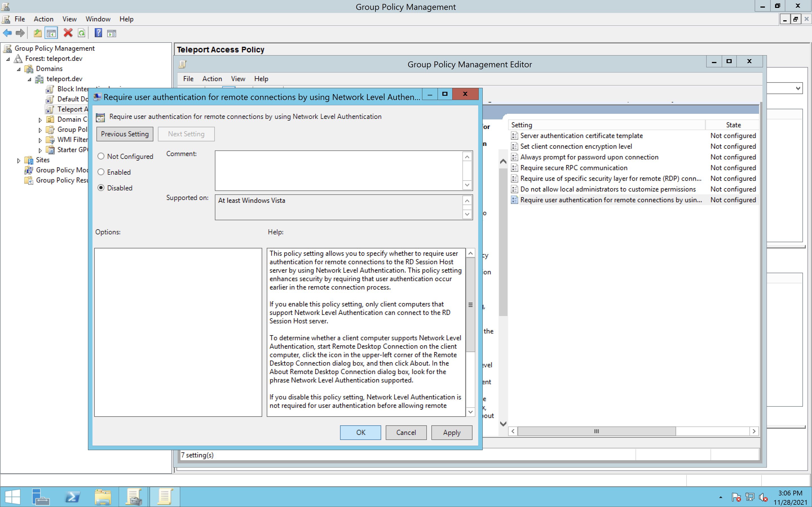Open PowerShell from the taskbar
The image size is (812, 507).
[x=73, y=497]
